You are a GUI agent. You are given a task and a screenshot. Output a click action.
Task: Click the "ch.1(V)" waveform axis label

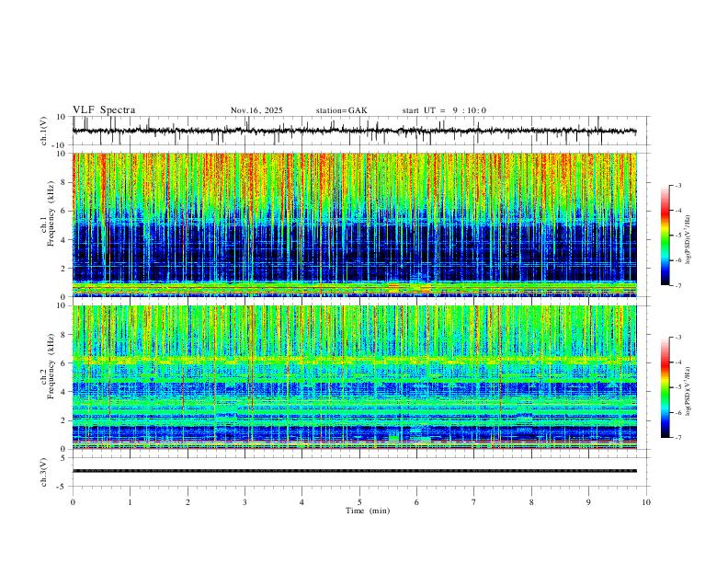coord(43,131)
